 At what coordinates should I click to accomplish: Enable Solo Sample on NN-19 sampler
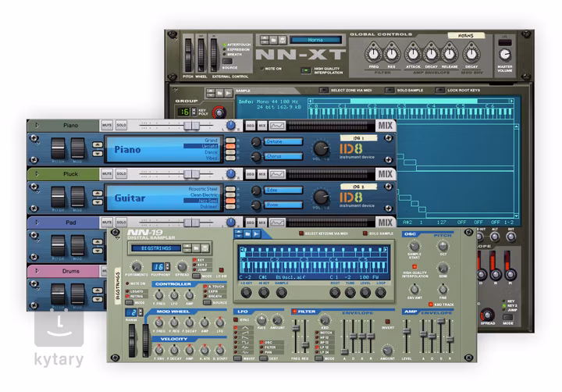coord(365,233)
